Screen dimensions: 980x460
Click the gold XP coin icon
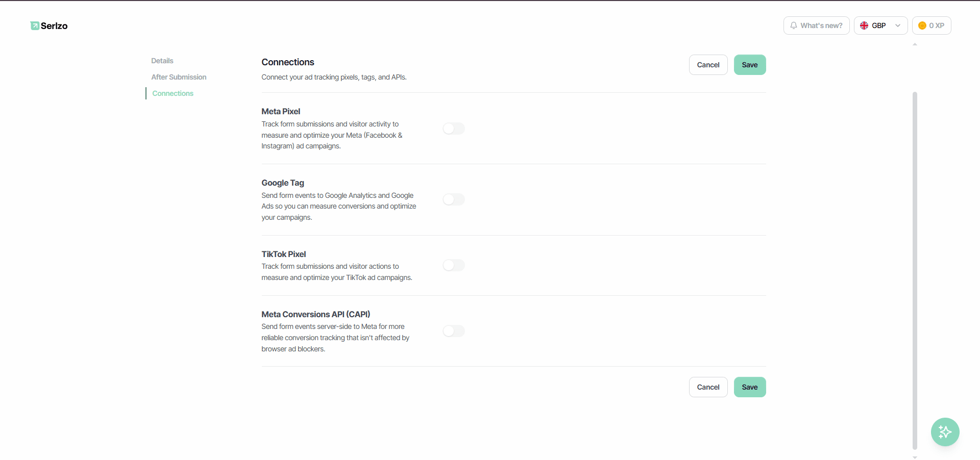922,25
